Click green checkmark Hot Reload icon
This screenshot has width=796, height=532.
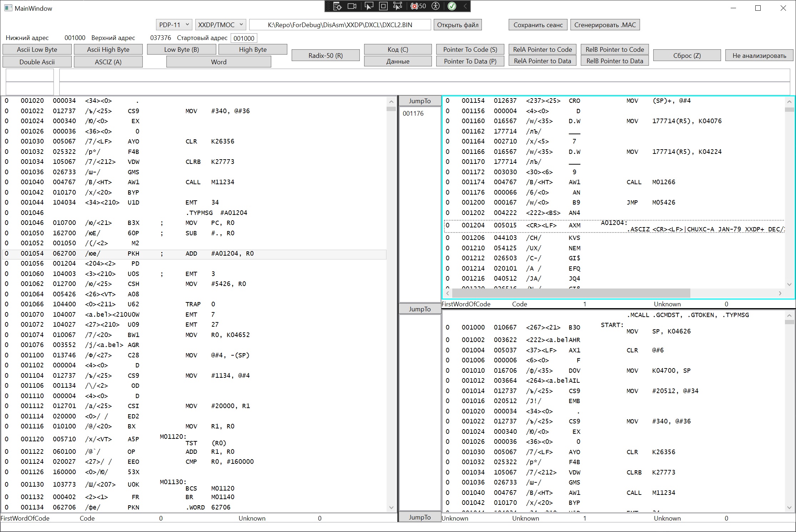click(x=452, y=6)
